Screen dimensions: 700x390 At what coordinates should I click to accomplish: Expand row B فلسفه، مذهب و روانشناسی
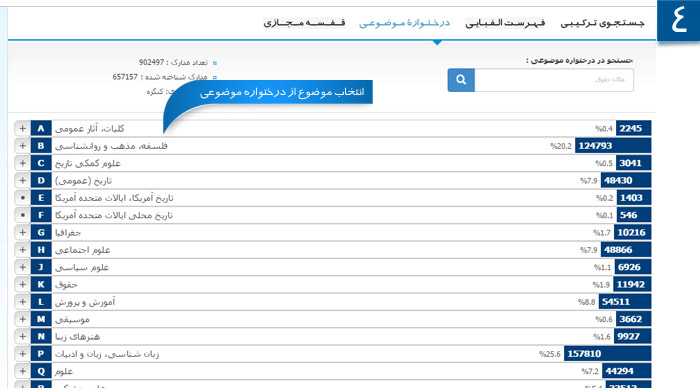22,146
